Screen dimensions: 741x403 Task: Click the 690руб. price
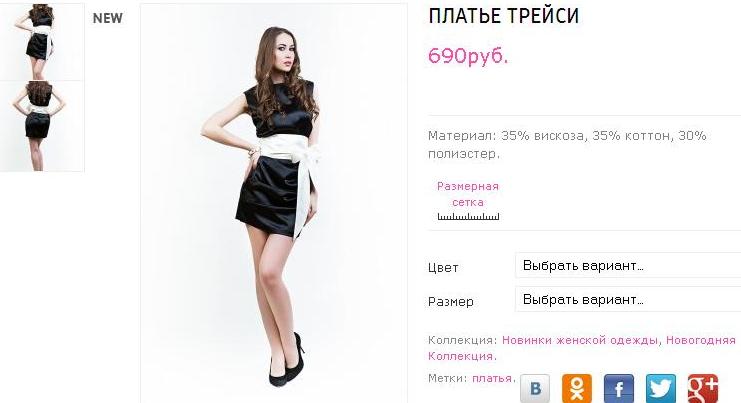click(x=468, y=56)
